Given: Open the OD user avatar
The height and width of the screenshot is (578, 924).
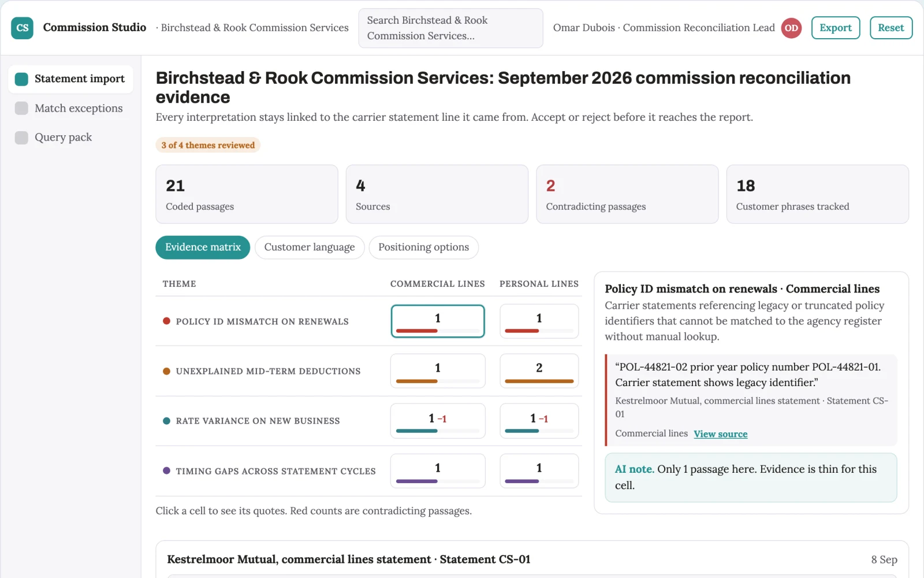Looking at the screenshot, I should click(x=791, y=28).
